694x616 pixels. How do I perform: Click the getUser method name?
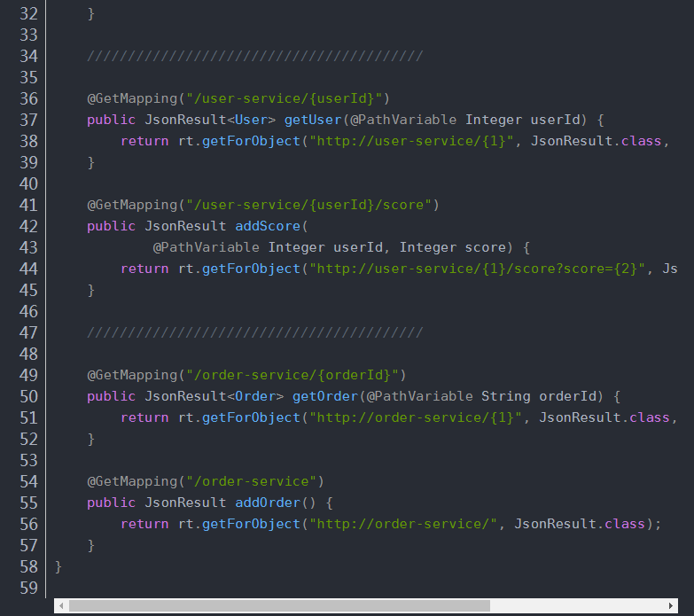coord(313,120)
